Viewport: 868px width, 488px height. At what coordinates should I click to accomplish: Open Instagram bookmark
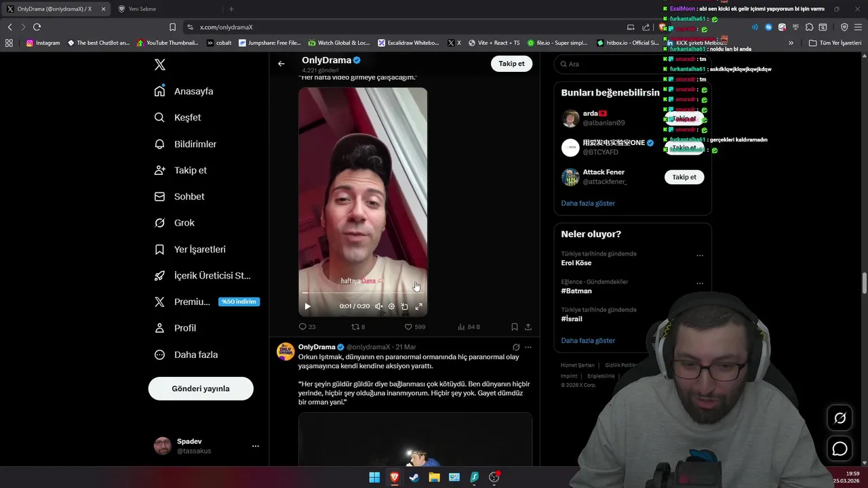43,43
